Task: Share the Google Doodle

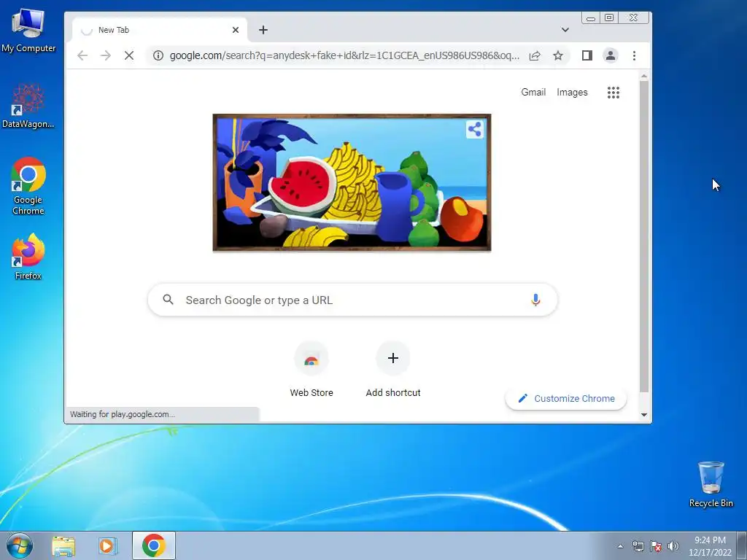Action: coord(474,129)
